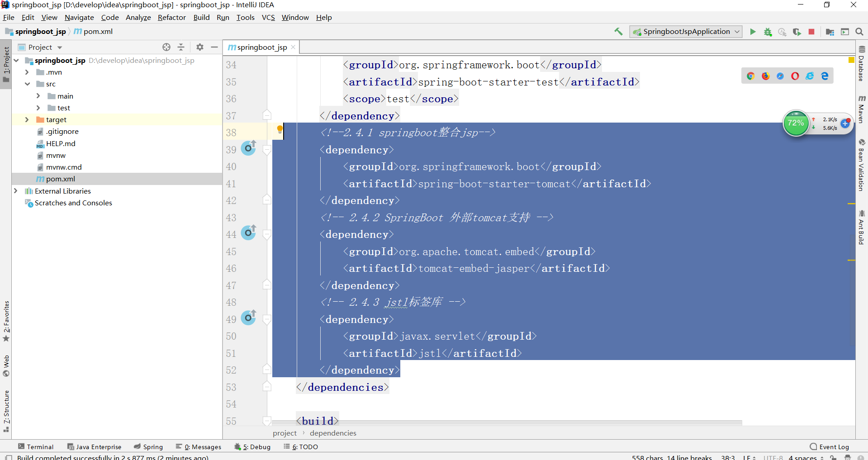Open the TODO tool window

[301, 446]
